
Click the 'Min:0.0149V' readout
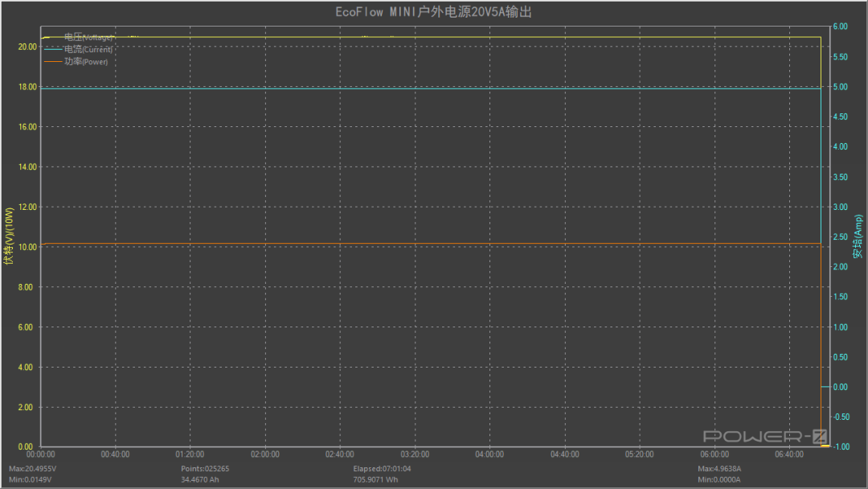coord(31,479)
